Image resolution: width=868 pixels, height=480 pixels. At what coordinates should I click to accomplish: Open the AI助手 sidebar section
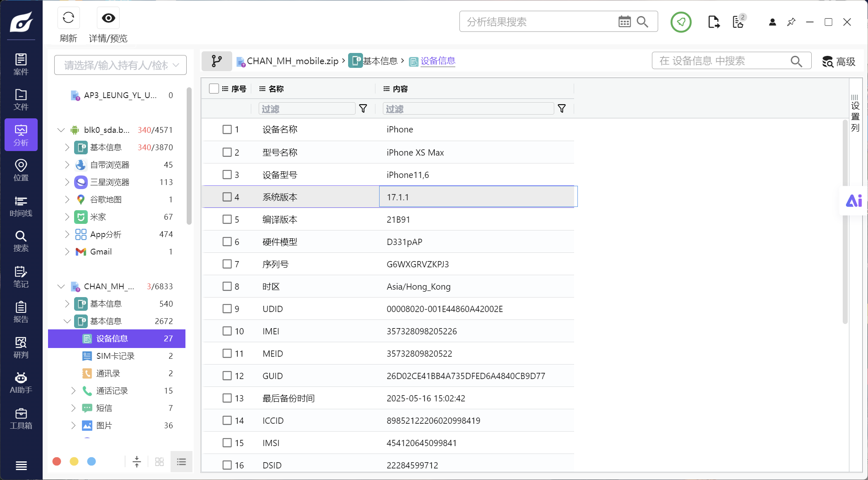(x=21, y=382)
